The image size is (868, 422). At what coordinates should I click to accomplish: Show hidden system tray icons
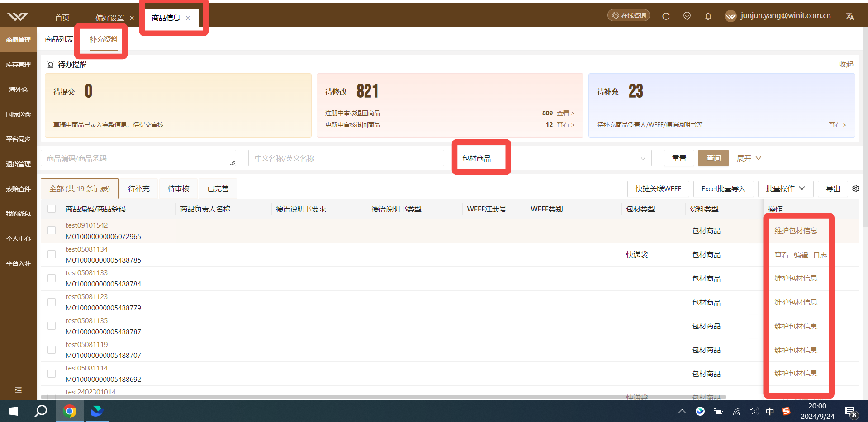pyautogui.click(x=682, y=411)
